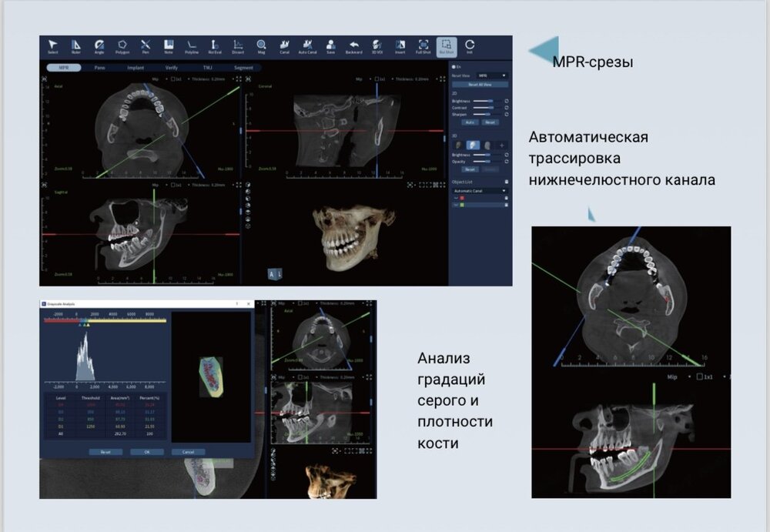Open the Implant tab

136,68
